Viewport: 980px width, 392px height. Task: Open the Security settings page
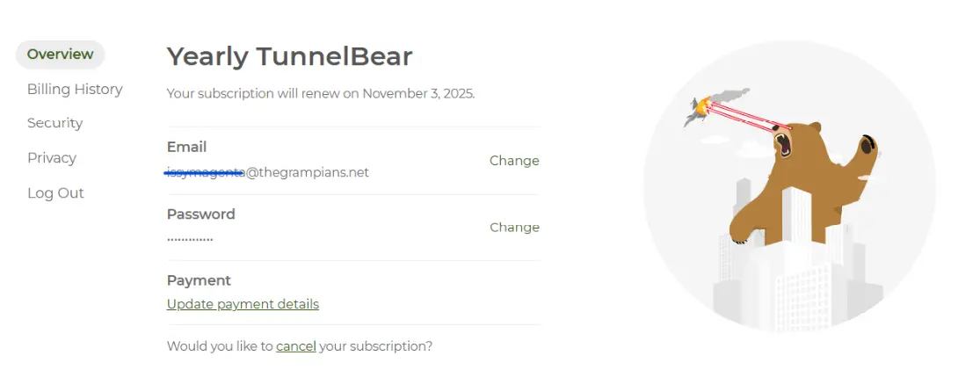click(54, 123)
